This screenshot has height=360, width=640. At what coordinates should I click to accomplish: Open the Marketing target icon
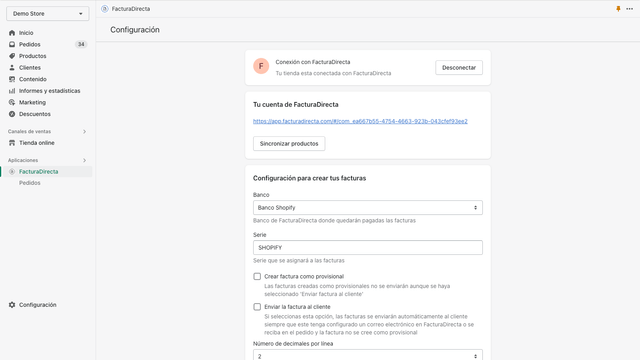click(12, 102)
